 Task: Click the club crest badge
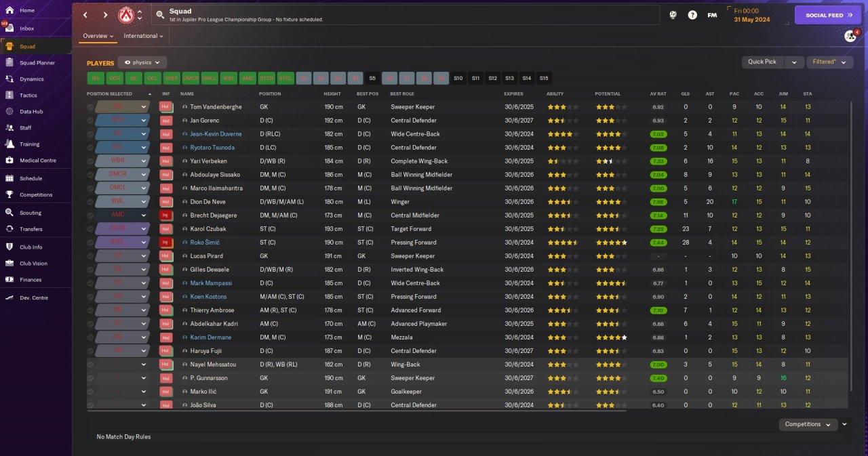125,15
